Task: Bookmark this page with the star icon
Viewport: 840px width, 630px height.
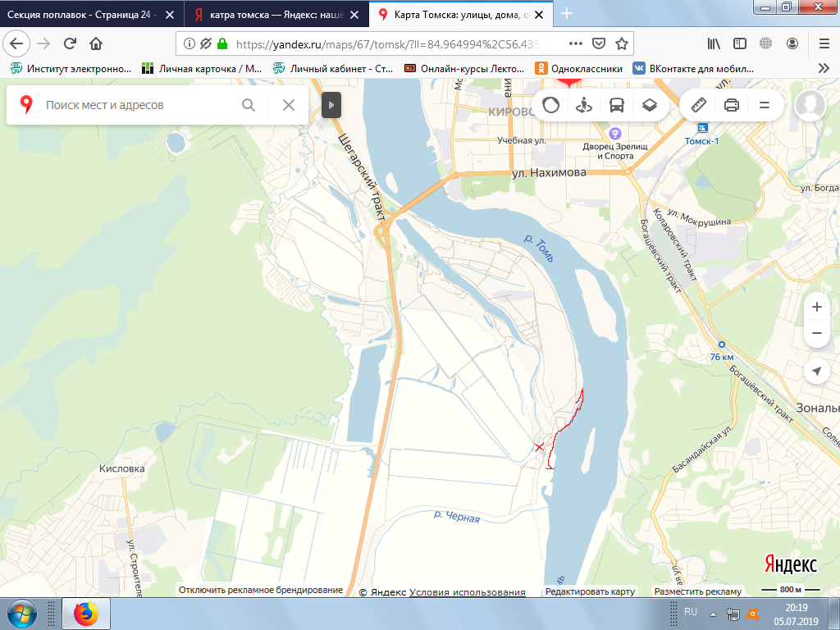Action: coord(622,44)
